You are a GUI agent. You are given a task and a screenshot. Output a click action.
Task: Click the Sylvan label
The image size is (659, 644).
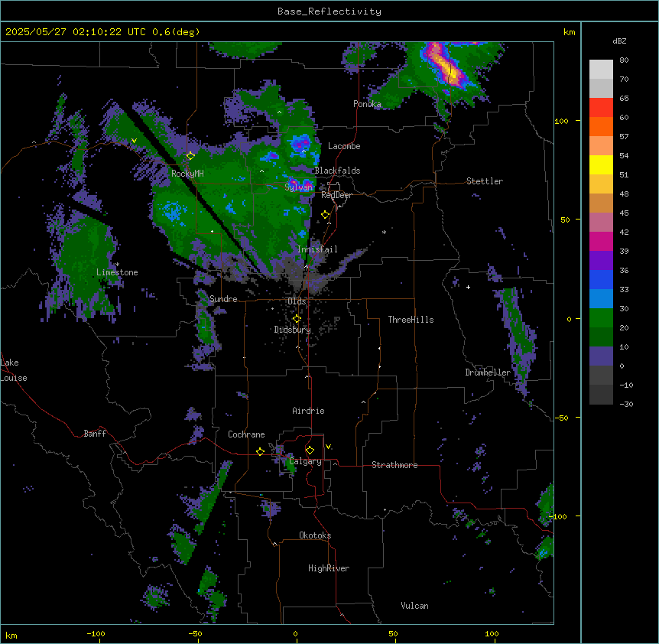298,187
